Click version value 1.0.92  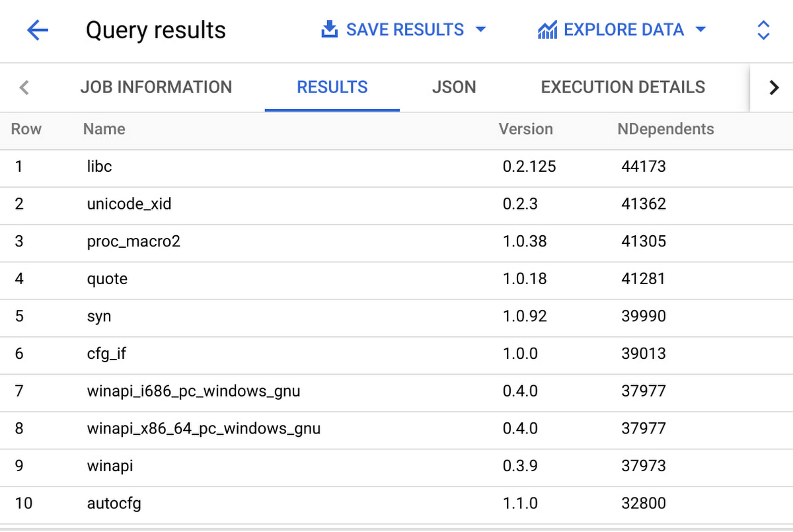tap(525, 317)
